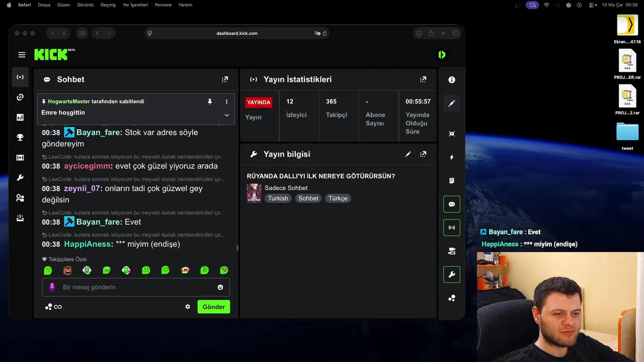Toggle the stream info wrench widget in right sidebar
Screen dimensions: 644x362
click(452, 275)
